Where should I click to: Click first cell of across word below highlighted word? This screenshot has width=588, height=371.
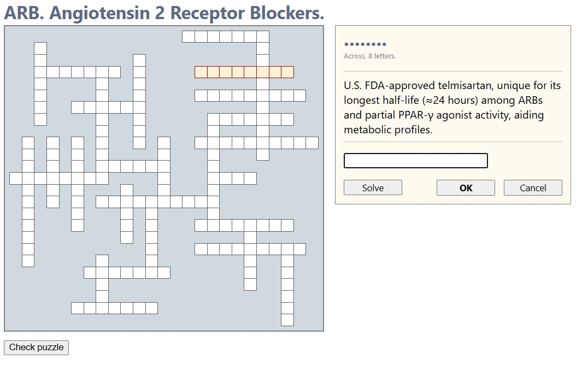pos(201,96)
